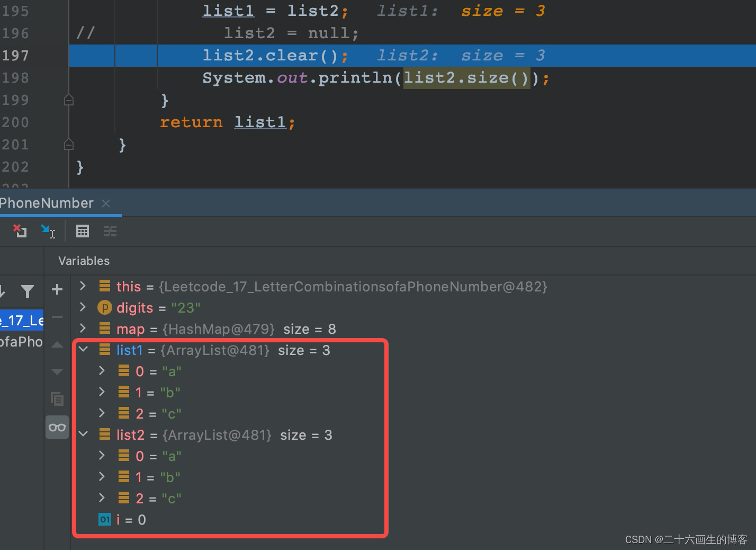Click the restore layout icon with red X
This screenshot has width=756, height=550.
[20, 231]
